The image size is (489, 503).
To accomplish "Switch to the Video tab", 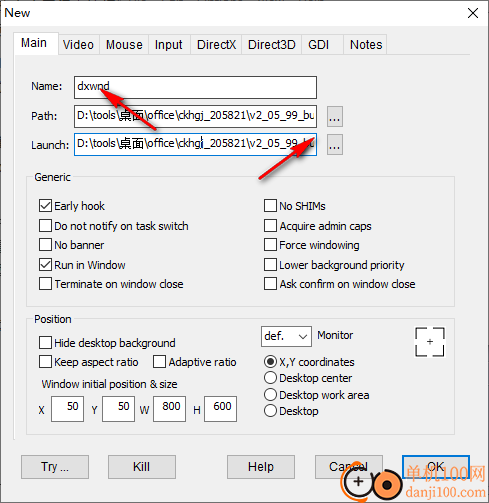I will 78,45.
